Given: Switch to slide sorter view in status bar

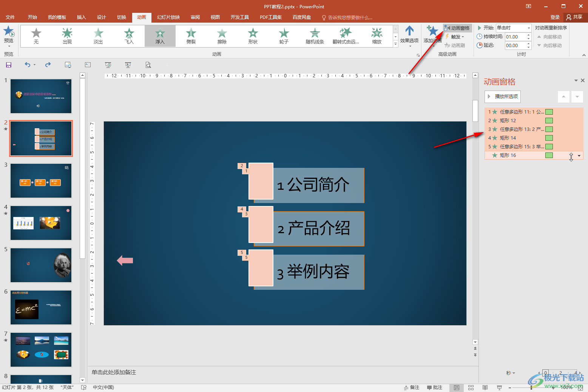Looking at the screenshot, I should point(471,387).
